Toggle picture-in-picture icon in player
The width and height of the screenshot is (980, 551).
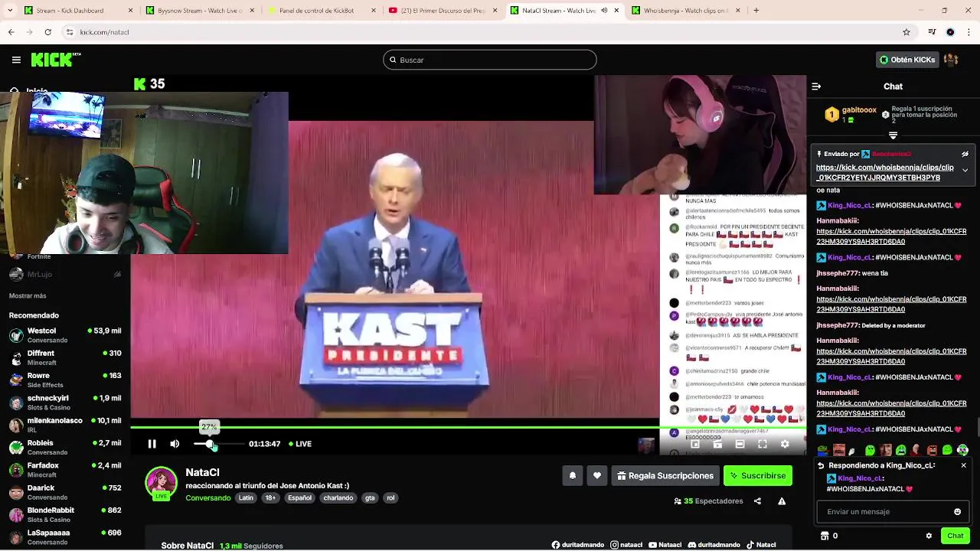[x=695, y=444]
